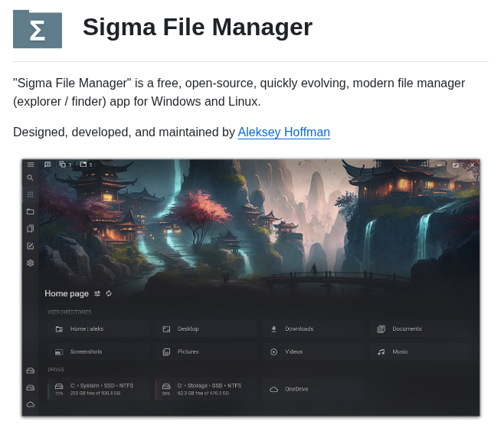
Task: Open the Music directory card
Action: [x=420, y=351]
